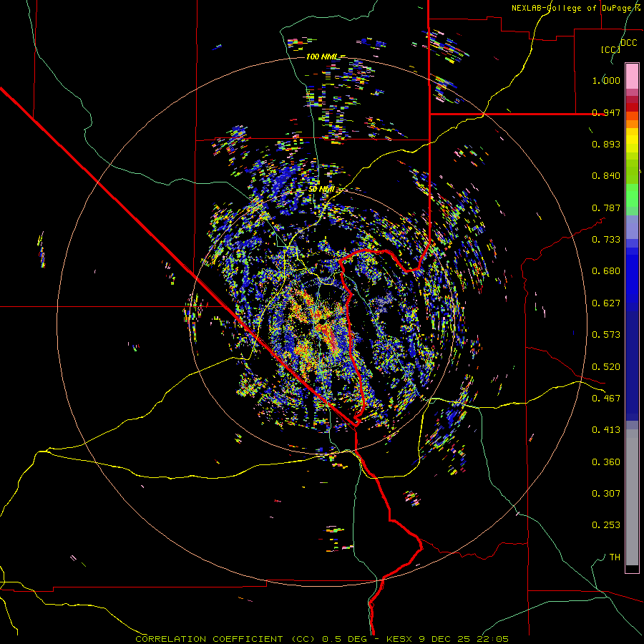Click the [CC] units label
Screen dimensions: 644x644
click(x=610, y=49)
